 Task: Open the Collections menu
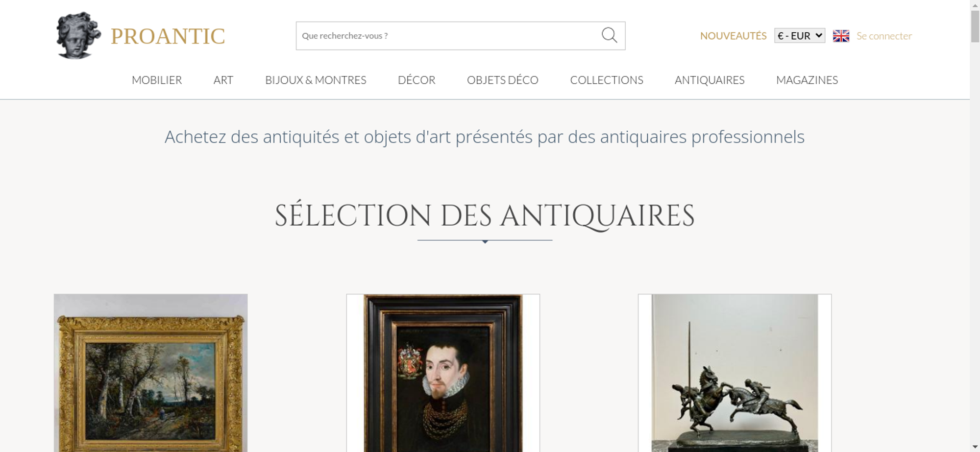[x=607, y=80]
